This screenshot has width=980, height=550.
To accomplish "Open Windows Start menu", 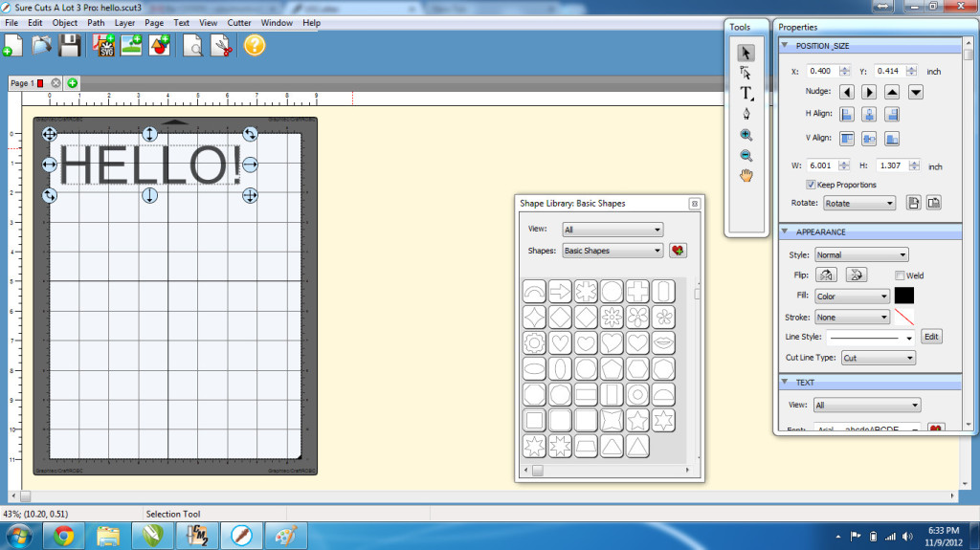I will coord(19,536).
